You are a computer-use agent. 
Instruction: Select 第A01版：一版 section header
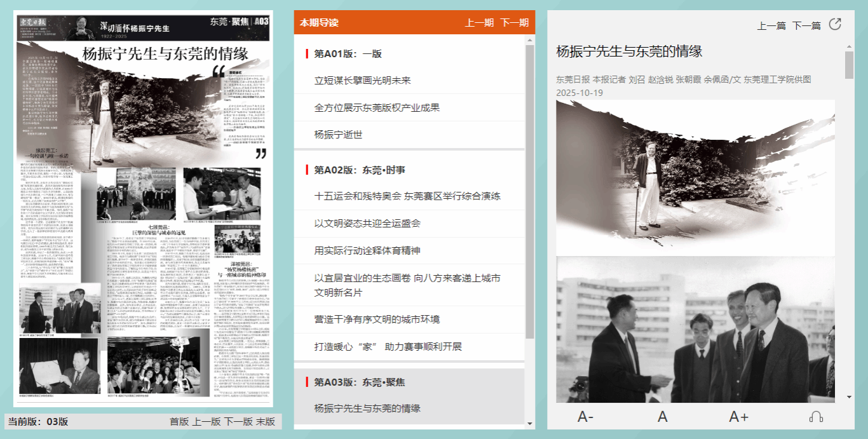[348, 54]
